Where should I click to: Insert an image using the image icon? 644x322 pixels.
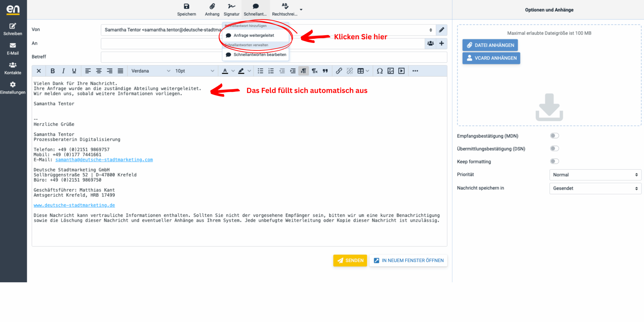(x=390, y=71)
